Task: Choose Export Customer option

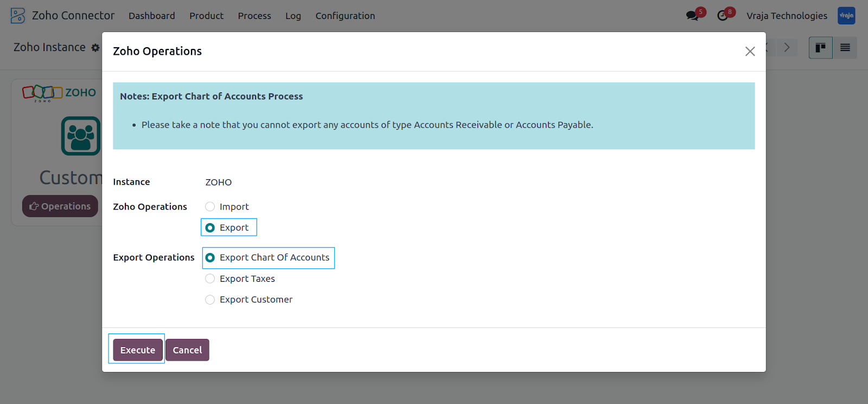Action: (x=210, y=299)
